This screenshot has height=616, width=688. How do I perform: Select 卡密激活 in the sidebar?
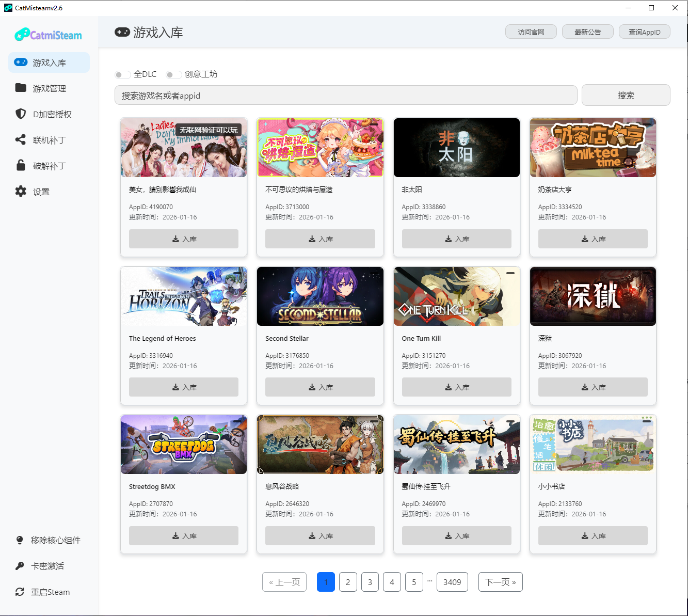(49, 566)
